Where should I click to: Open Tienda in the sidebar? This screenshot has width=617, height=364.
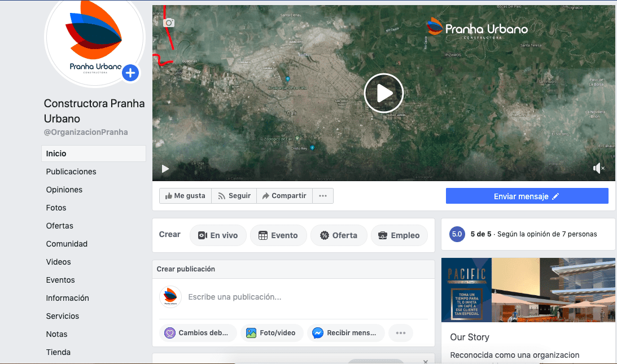58,353
